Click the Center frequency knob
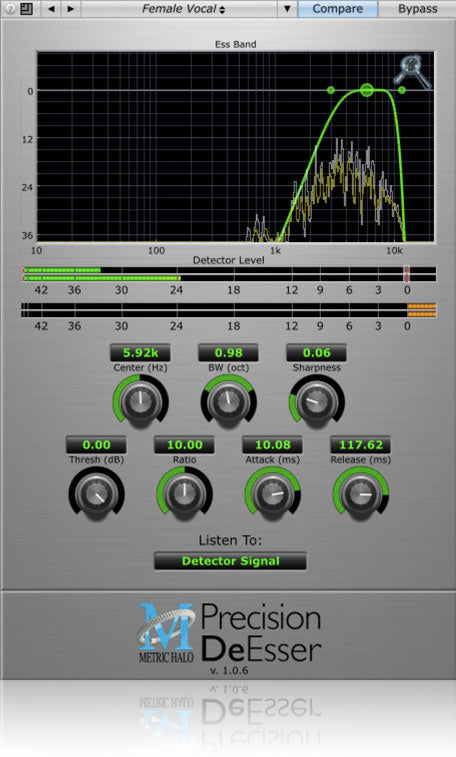This screenshot has height=757, width=456. point(140,402)
